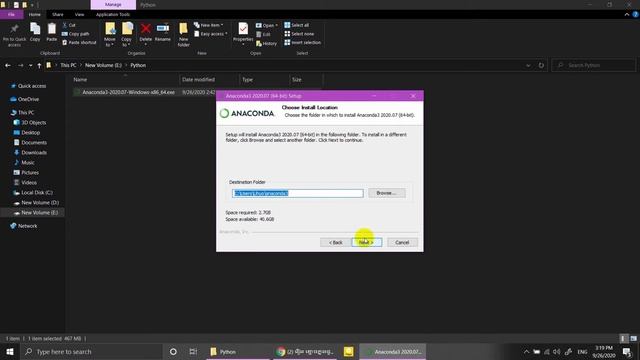Open 3D Objects in sidebar
The height and width of the screenshot is (360, 640).
pyautogui.click(x=33, y=122)
